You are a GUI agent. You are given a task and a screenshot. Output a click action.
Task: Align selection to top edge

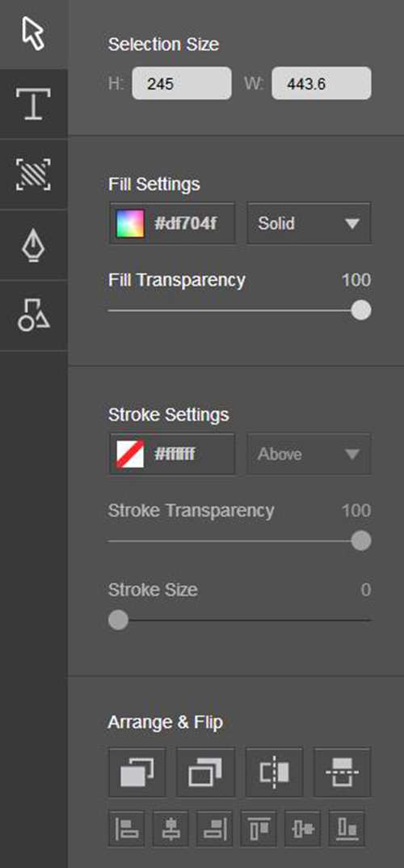tap(259, 828)
